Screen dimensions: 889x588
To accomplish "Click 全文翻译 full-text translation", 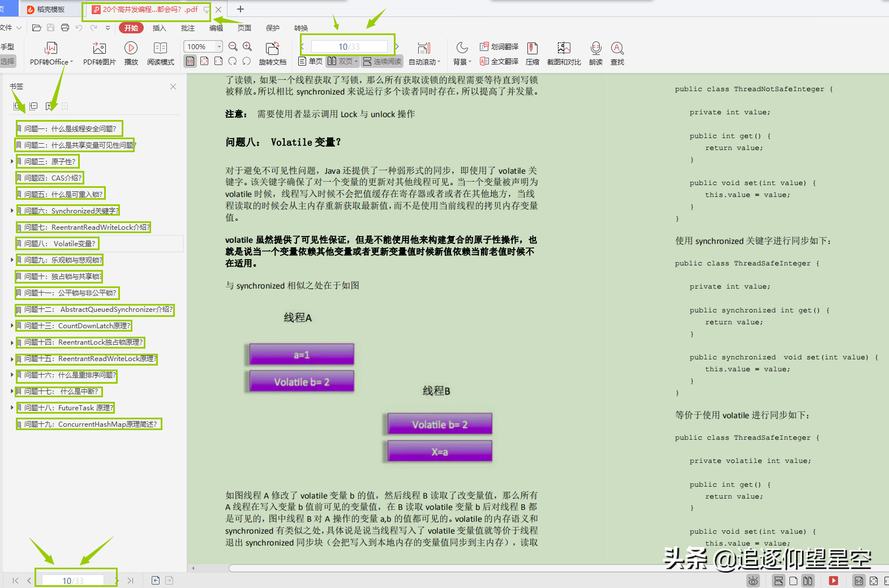I will pos(499,61).
